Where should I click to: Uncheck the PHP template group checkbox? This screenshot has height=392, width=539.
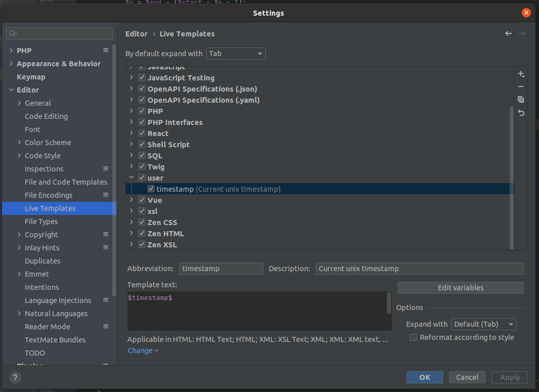click(x=142, y=111)
